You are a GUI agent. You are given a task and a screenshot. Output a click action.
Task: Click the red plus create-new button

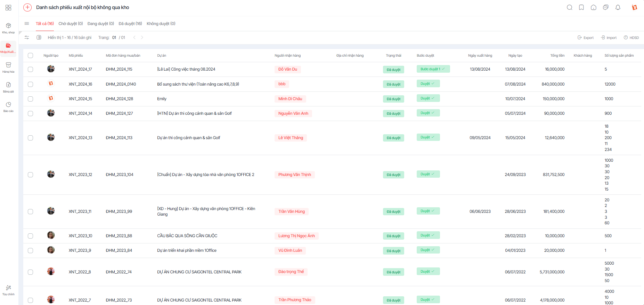point(27,7)
